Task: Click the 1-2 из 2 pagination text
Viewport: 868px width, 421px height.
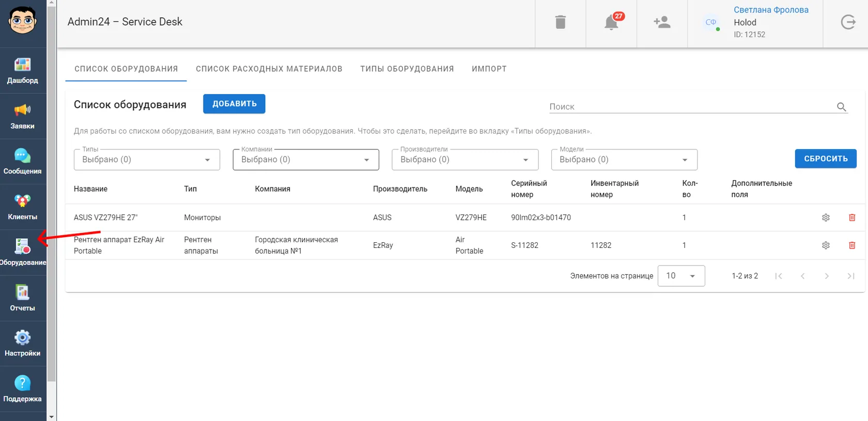Action: click(x=745, y=276)
